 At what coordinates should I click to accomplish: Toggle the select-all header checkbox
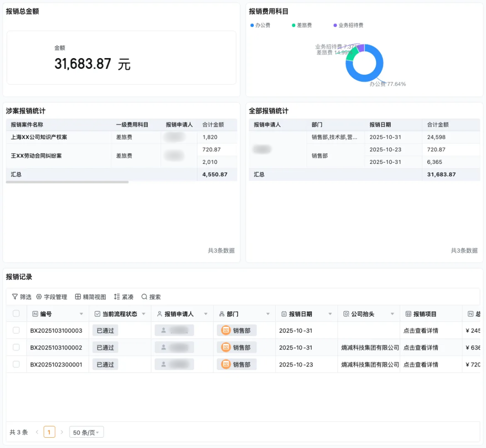point(16,314)
